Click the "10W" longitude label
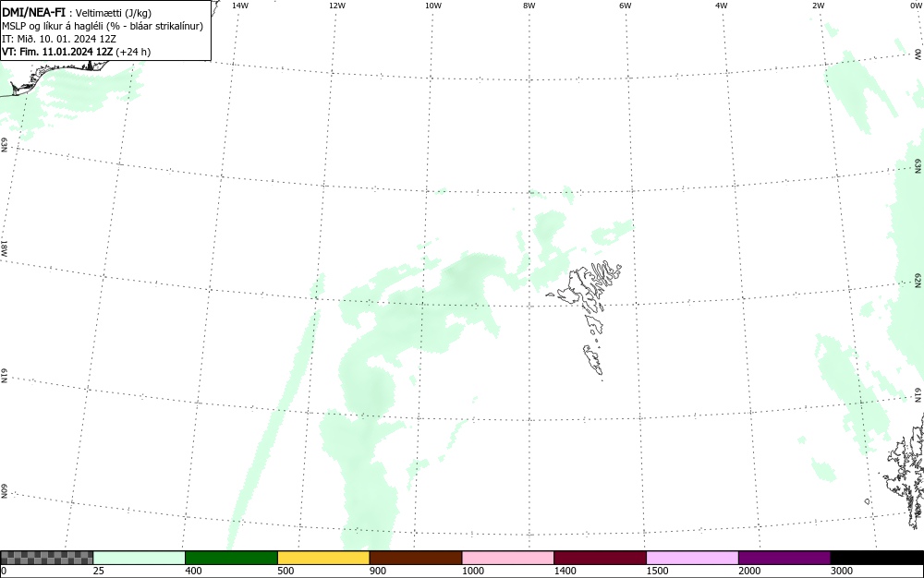924x578 pixels. 433,6
